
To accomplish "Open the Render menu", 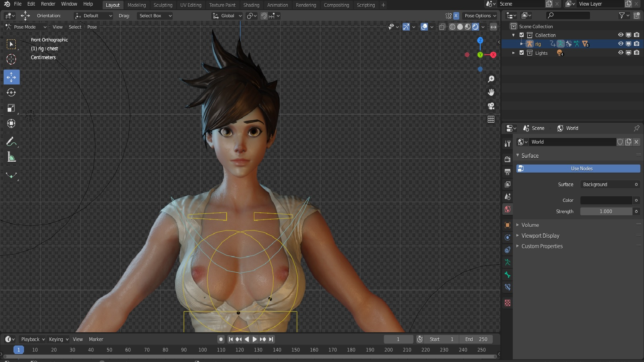I will [48, 4].
